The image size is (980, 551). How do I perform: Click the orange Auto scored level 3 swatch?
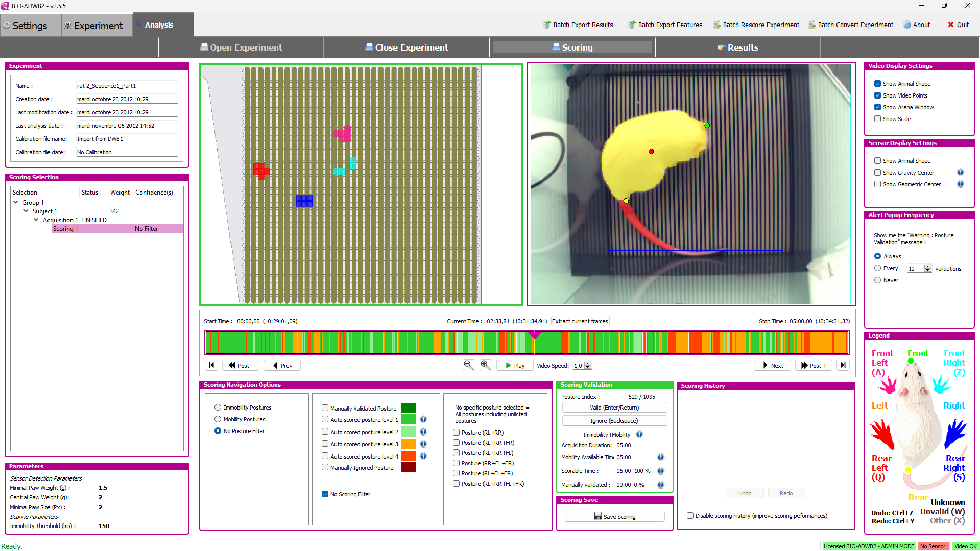408,444
